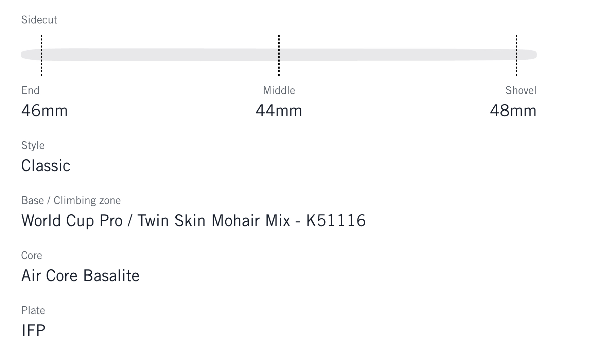598x364 pixels.
Task: Select the Shovel label text
Action: [521, 91]
